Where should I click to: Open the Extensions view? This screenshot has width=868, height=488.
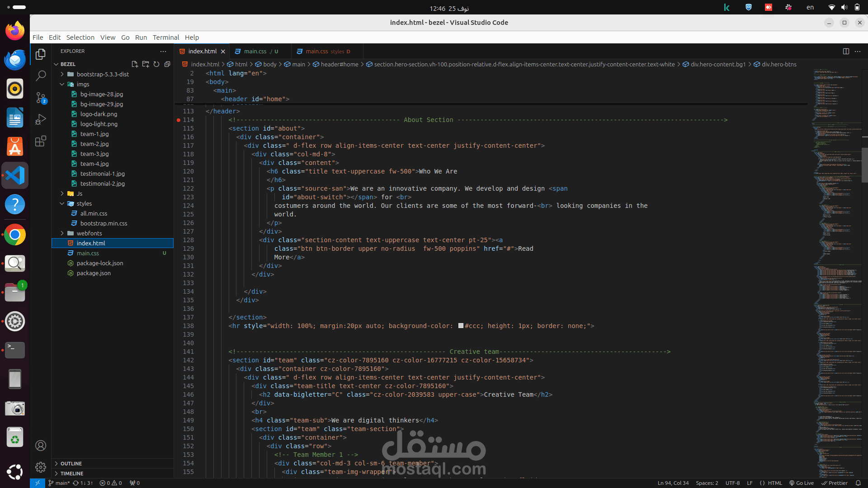(41, 141)
